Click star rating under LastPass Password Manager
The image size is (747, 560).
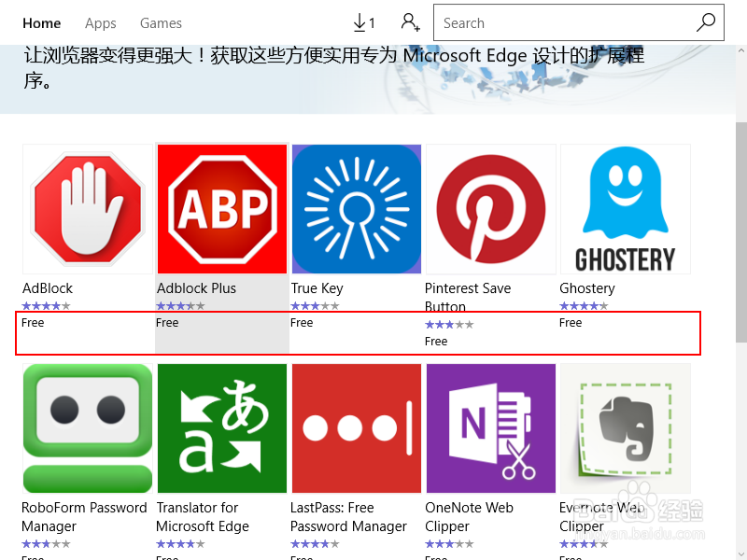coord(315,544)
